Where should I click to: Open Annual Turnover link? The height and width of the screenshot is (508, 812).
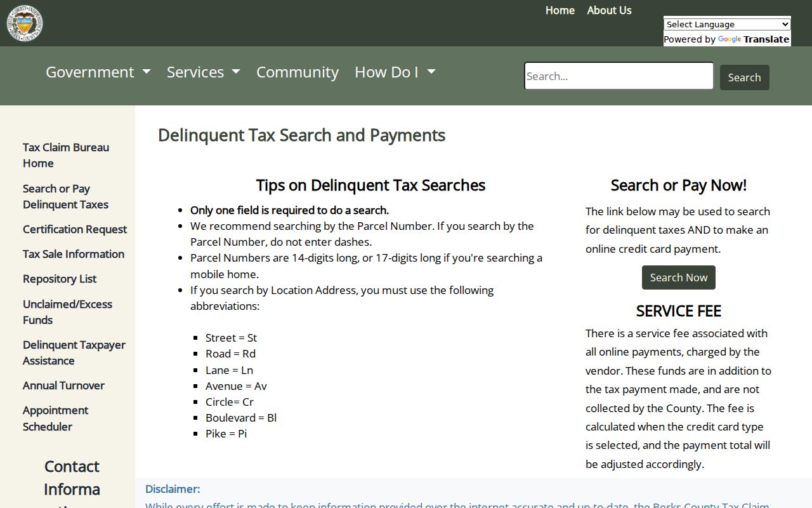click(63, 385)
